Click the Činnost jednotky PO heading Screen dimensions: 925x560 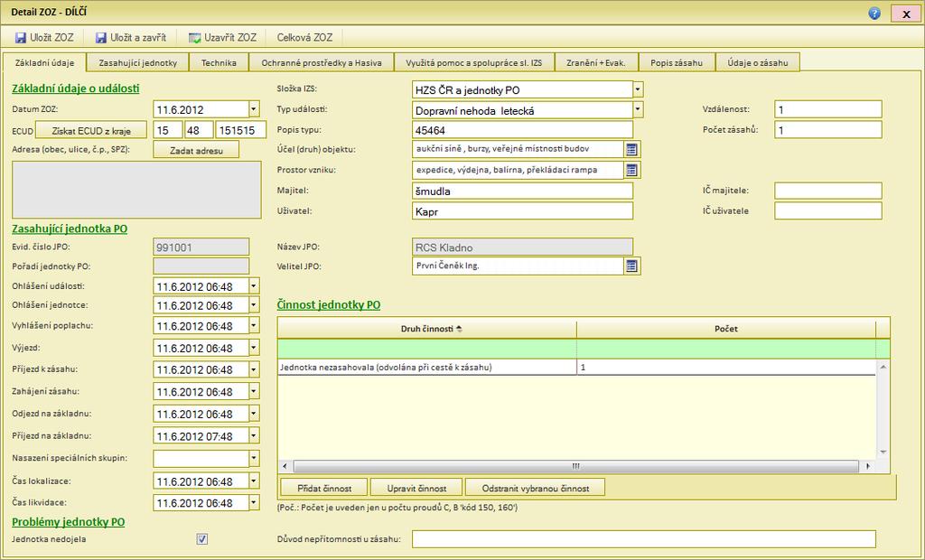329,305
